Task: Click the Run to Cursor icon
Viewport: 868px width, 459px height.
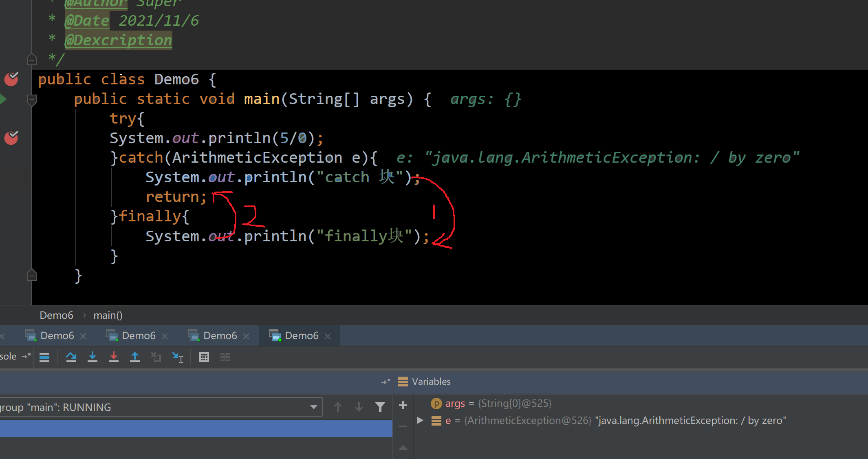Action: click(178, 357)
